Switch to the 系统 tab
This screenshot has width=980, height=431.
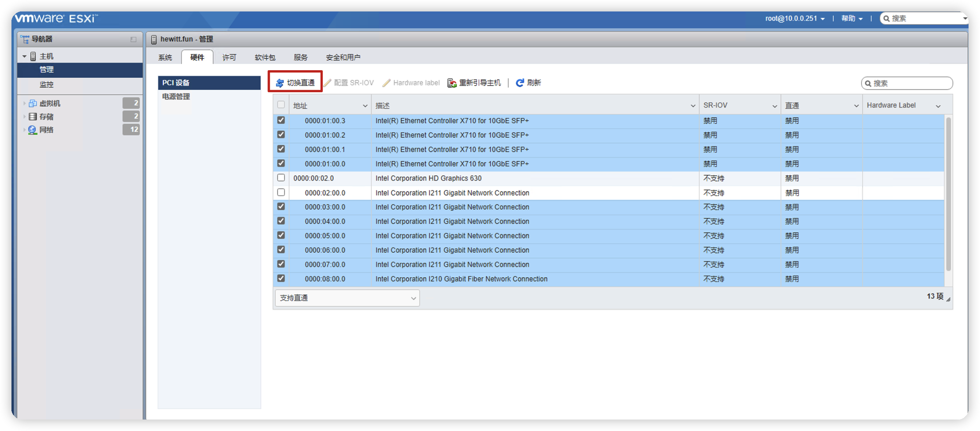(x=165, y=57)
